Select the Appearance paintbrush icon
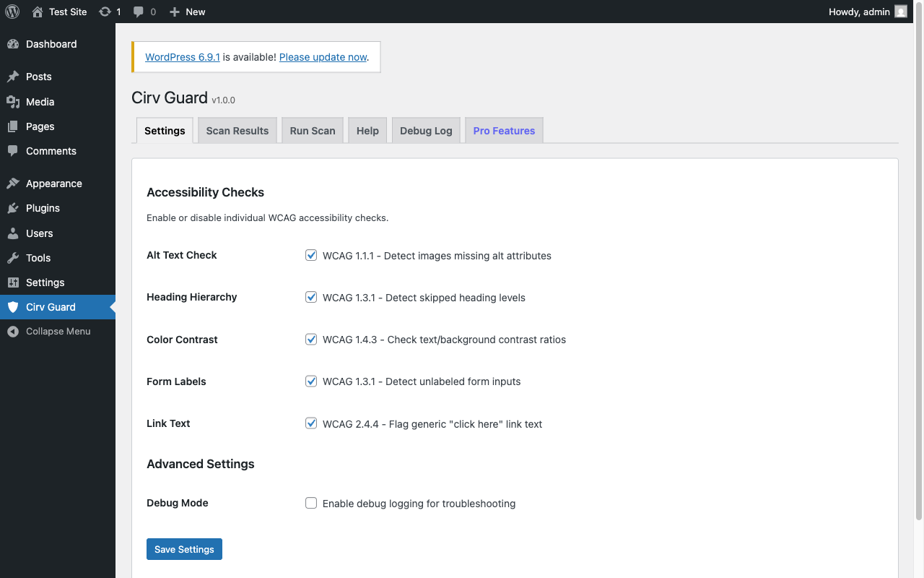 pos(13,184)
